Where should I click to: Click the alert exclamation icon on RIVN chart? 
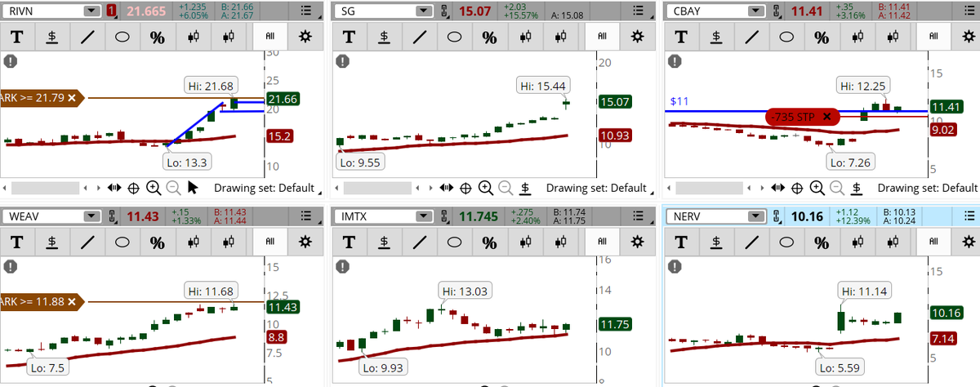(x=12, y=61)
